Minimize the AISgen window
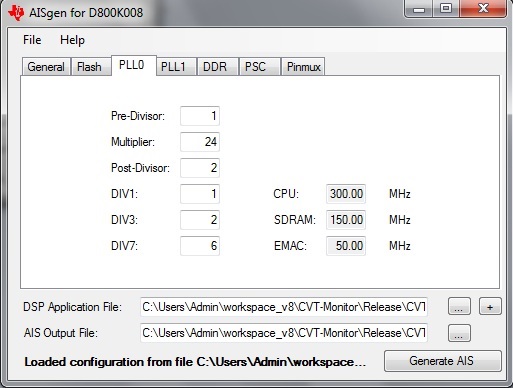513x388 pixels. pos(419,9)
